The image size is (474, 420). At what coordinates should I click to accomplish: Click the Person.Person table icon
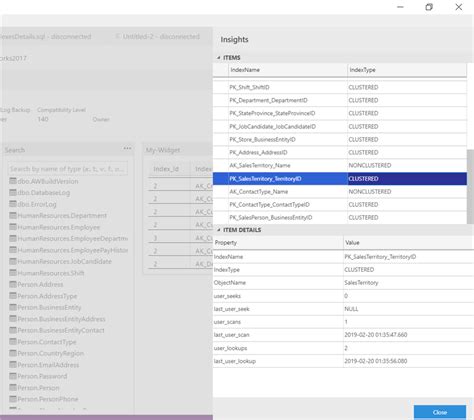13,388
